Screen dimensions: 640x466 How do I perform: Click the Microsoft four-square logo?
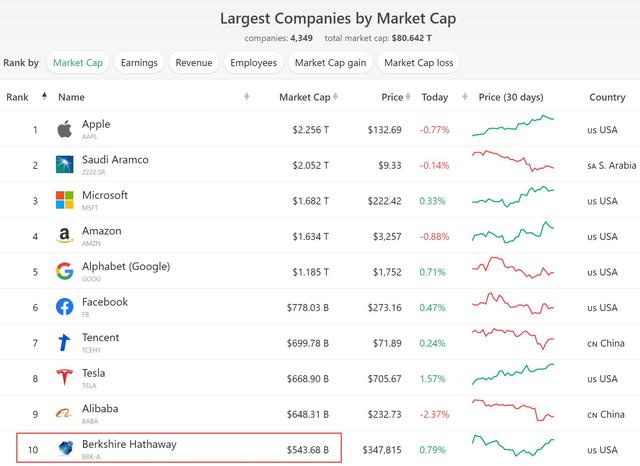point(64,200)
